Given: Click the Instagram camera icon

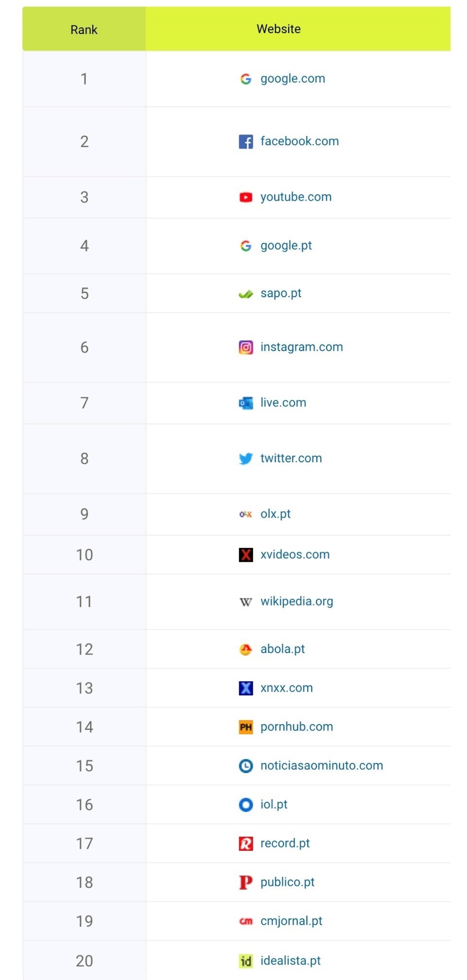Looking at the screenshot, I should [246, 347].
